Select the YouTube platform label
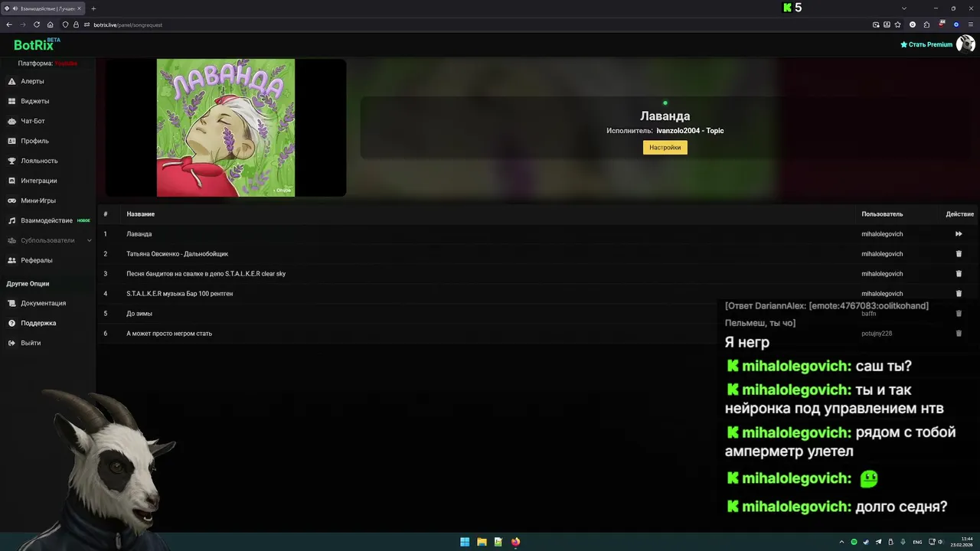 pos(66,64)
